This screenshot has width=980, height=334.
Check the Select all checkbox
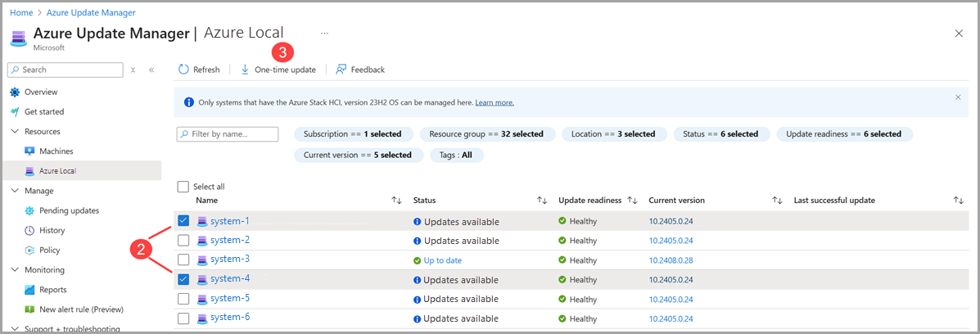click(183, 187)
